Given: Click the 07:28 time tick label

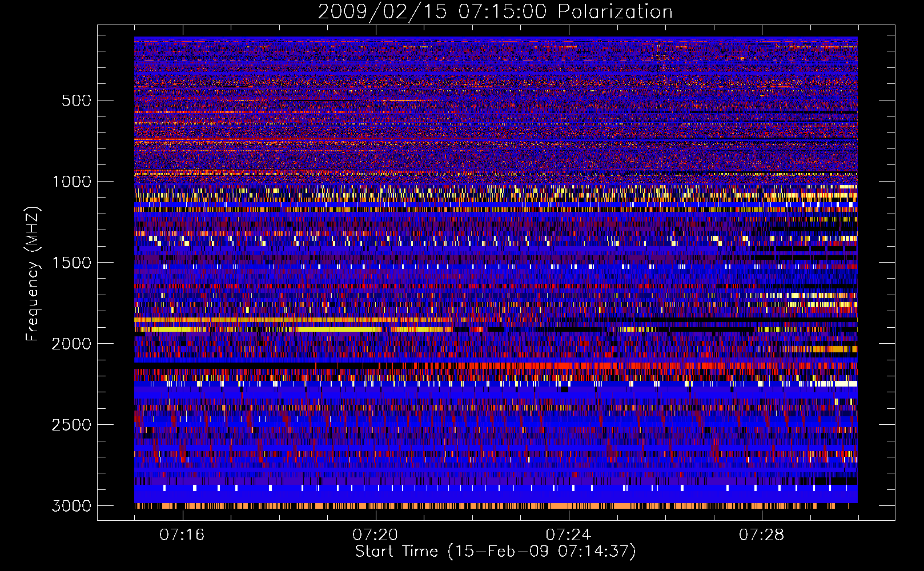Looking at the screenshot, I should coord(761,534).
